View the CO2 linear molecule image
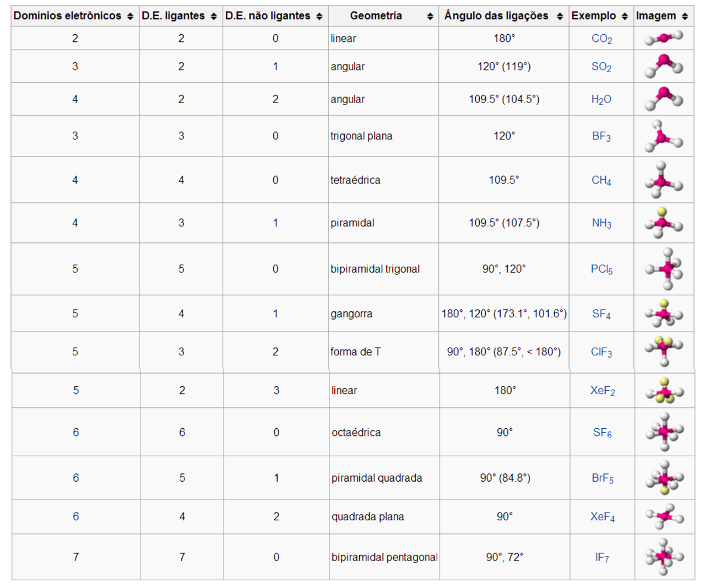705x588 pixels. 664,38
